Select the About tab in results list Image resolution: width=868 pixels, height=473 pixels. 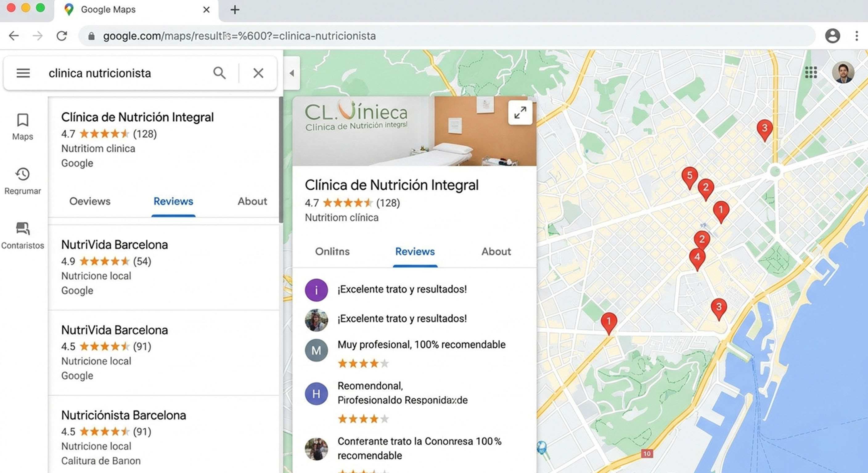tap(252, 201)
